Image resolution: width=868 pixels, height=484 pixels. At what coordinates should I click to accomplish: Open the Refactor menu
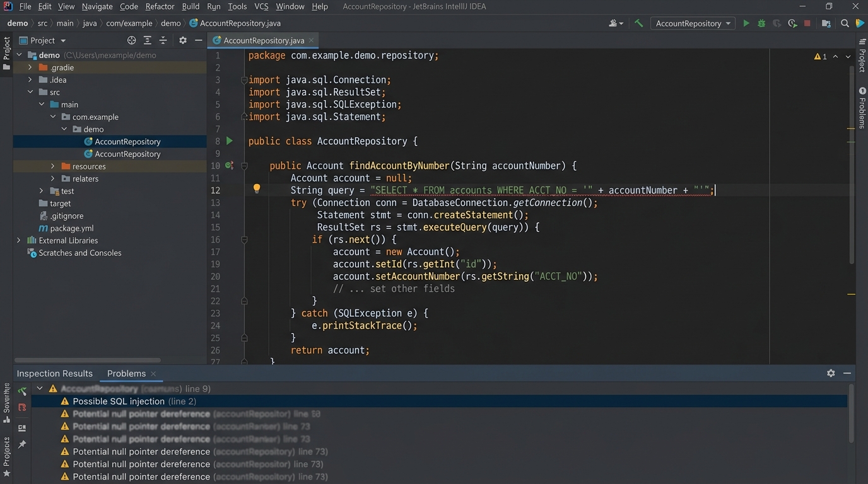[x=160, y=6]
